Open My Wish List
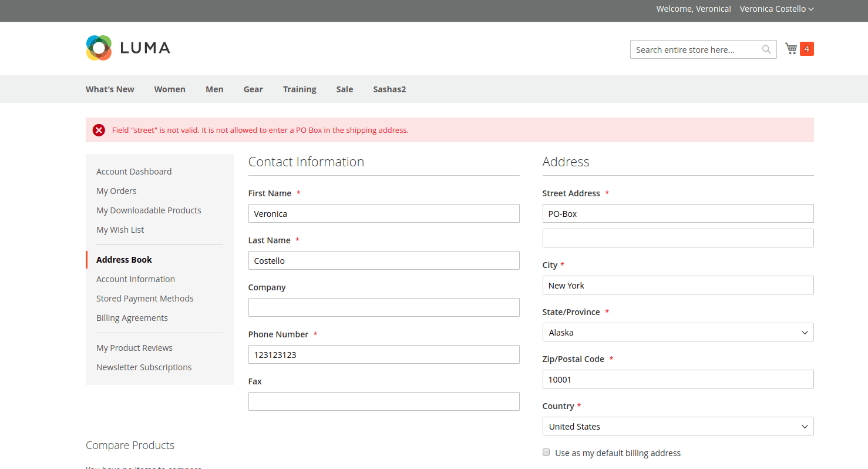 [x=120, y=230]
